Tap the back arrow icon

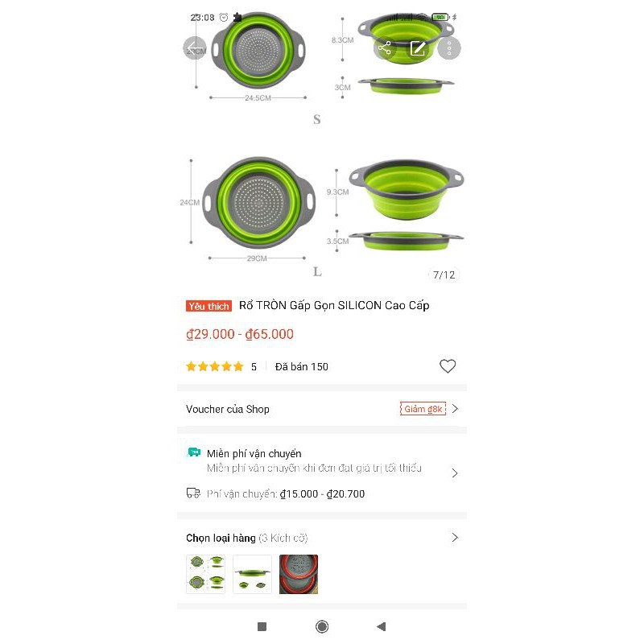[x=195, y=48]
